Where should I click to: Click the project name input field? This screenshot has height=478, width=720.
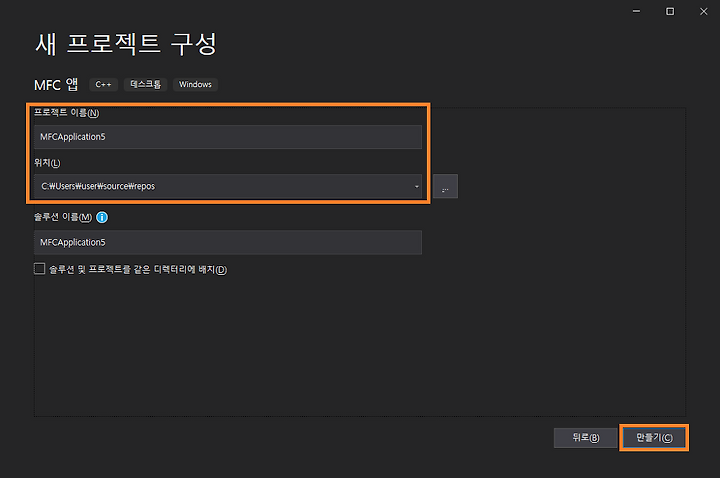(228, 137)
